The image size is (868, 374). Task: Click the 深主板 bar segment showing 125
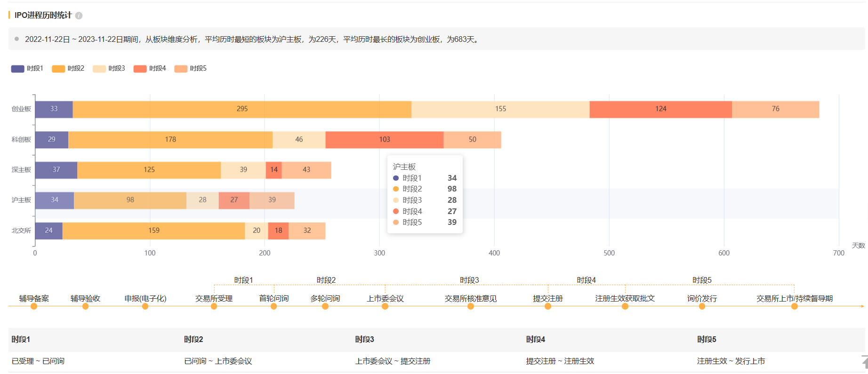point(149,170)
